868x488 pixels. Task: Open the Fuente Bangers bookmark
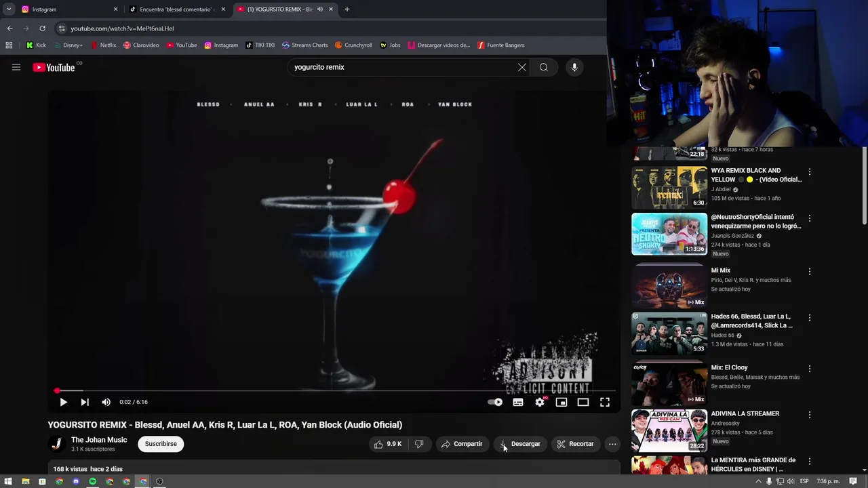[x=501, y=45]
